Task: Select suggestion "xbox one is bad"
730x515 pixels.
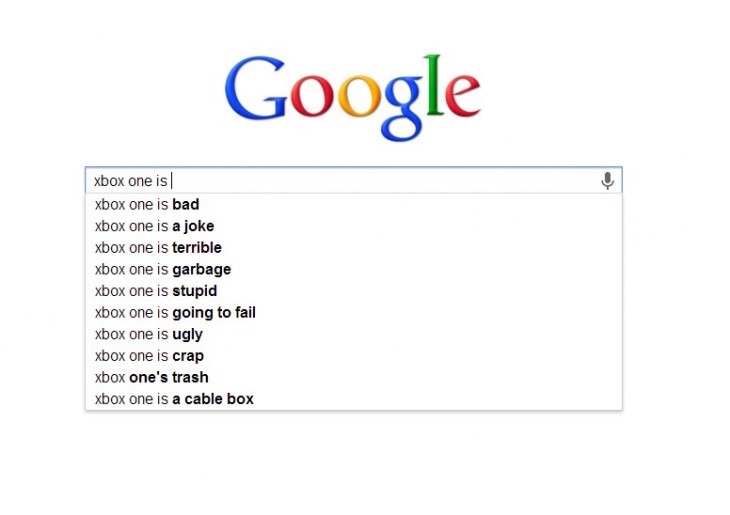Action: pyautogui.click(x=147, y=205)
